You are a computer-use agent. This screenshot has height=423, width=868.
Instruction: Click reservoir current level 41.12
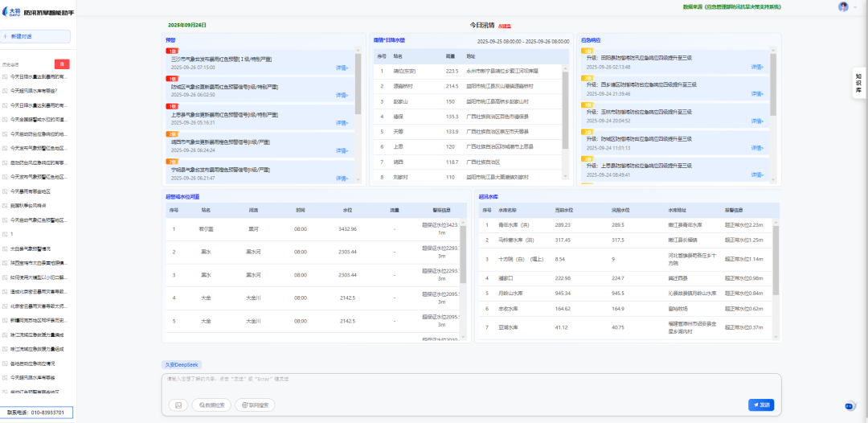pos(561,327)
